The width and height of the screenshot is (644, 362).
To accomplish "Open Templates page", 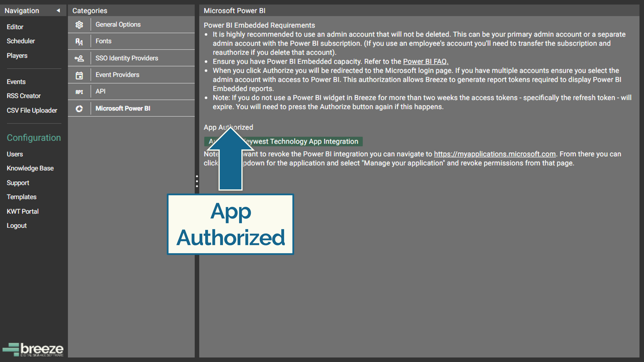I will (21, 197).
